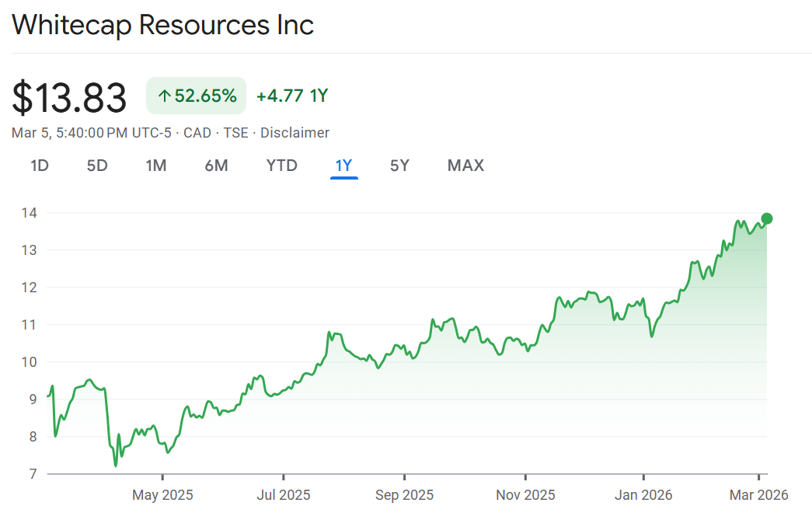Open the Disclaimer link
The width and height of the screenshot is (812, 513).
294,133
